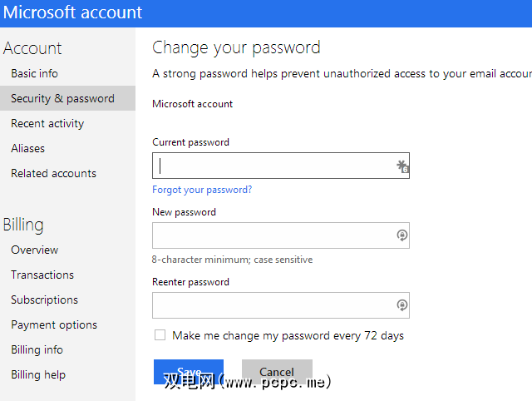Go to Payment options

[54, 324]
